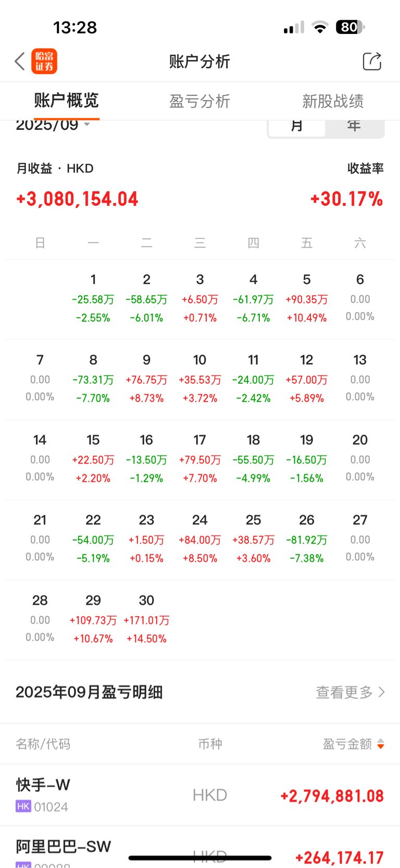This screenshot has width=400, height=868.
Task: Tap the battery indicator showing 80
Action: [350, 27]
